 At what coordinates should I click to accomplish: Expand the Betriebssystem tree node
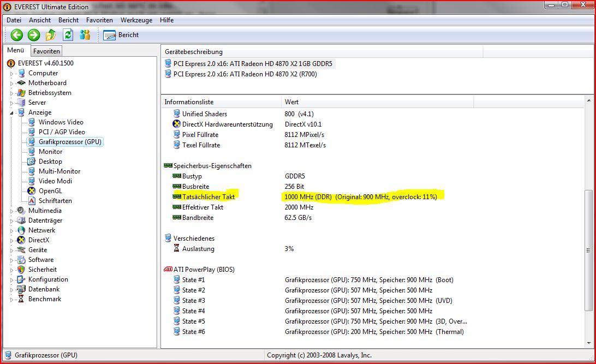coord(11,93)
